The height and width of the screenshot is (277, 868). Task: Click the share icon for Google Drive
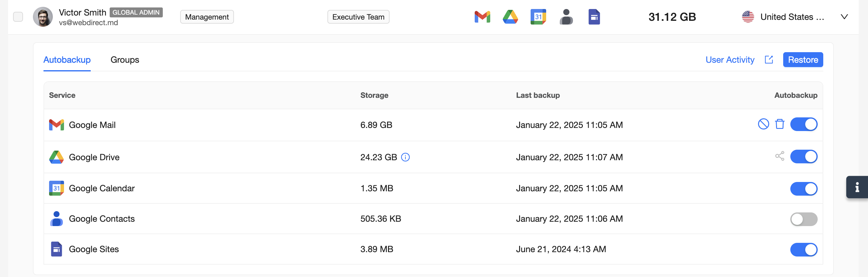pyautogui.click(x=779, y=156)
